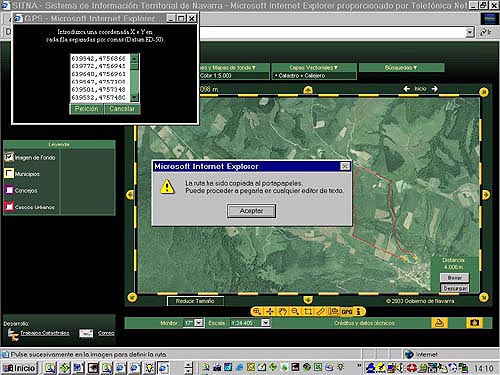Click the Borrar route button
The height and width of the screenshot is (375, 500).
(454, 277)
